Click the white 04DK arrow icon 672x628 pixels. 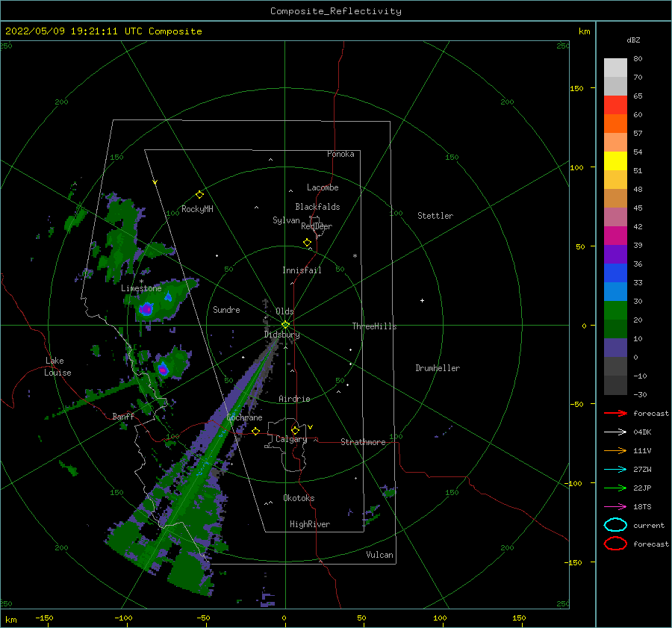615,432
